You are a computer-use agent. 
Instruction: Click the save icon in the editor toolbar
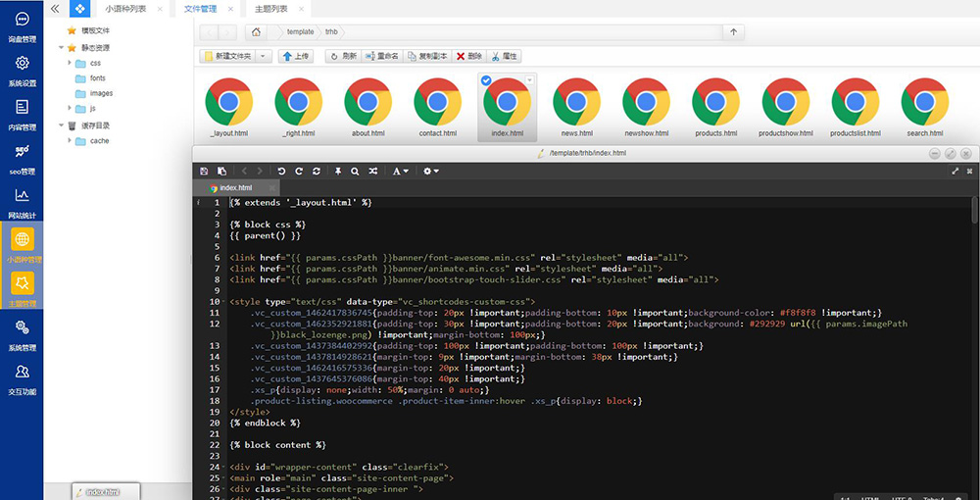[x=204, y=171]
